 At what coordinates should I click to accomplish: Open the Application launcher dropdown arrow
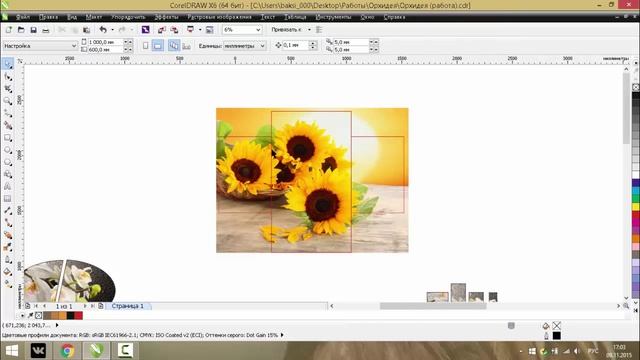(x=200, y=30)
